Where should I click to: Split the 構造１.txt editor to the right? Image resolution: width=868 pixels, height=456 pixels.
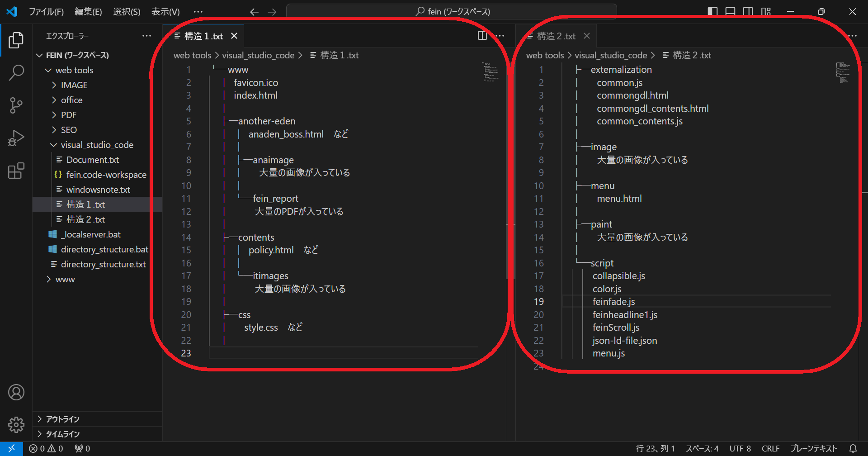(x=482, y=36)
